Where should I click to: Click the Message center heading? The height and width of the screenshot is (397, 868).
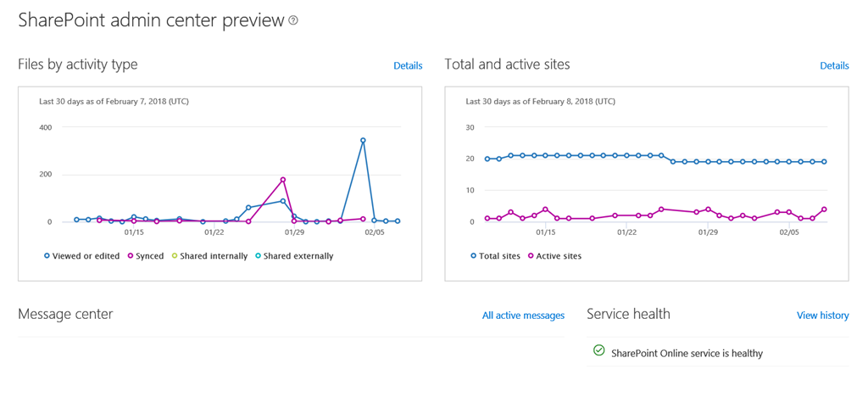pos(65,314)
